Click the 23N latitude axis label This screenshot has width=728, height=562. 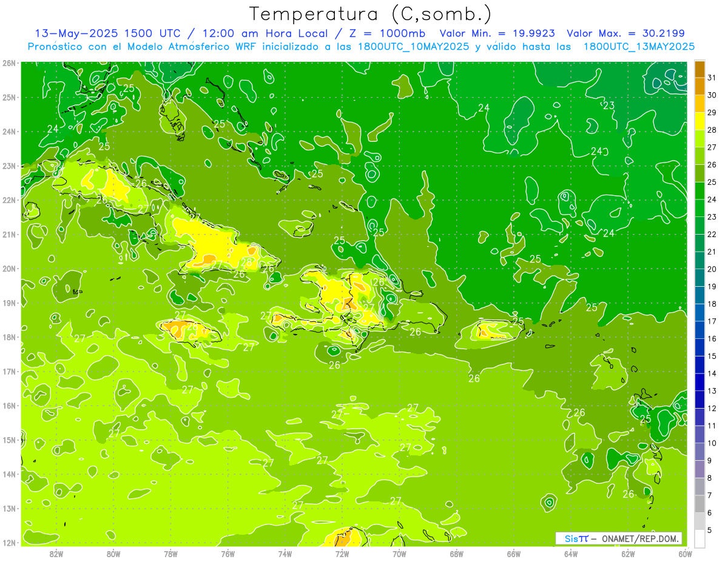tap(9, 166)
